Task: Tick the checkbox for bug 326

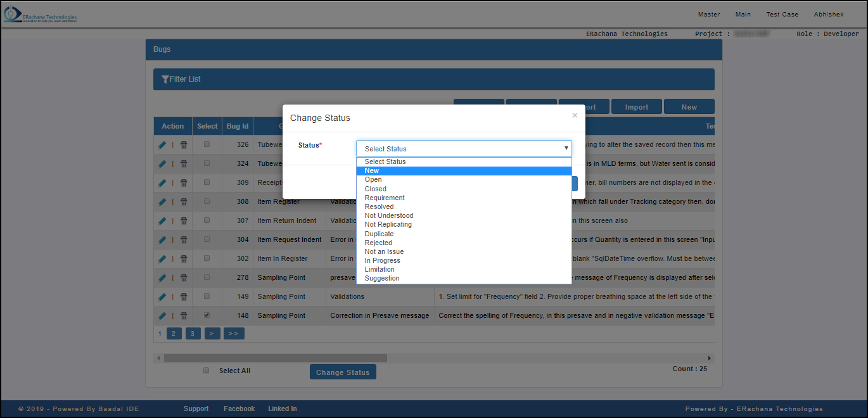Action: coord(207,144)
